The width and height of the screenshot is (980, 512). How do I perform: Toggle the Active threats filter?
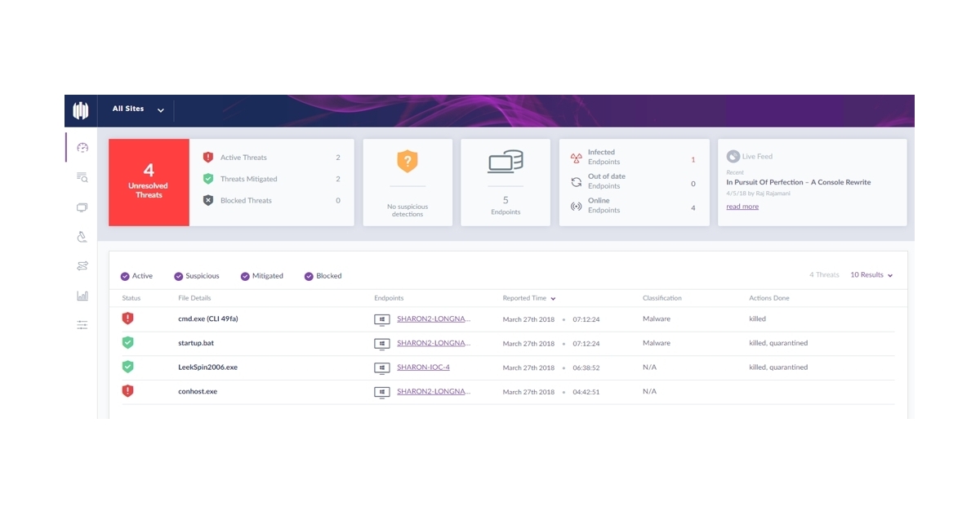[x=125, y=276]
